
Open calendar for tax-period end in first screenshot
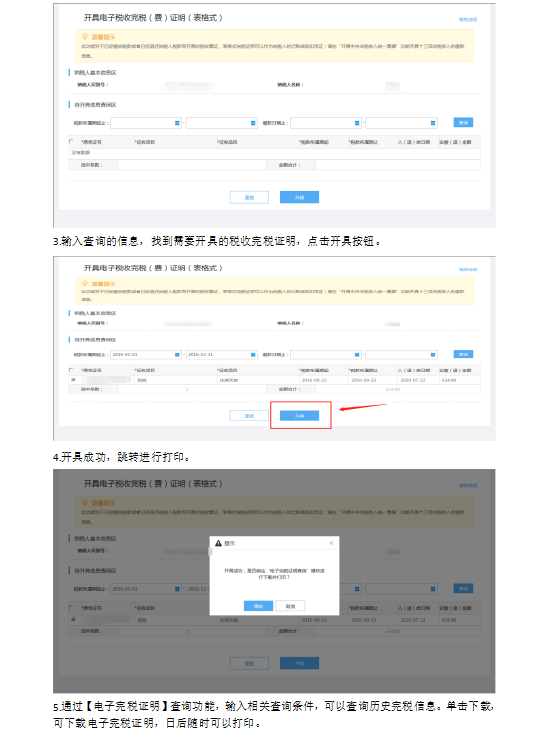pyautogui.click(x=253, y=123)
